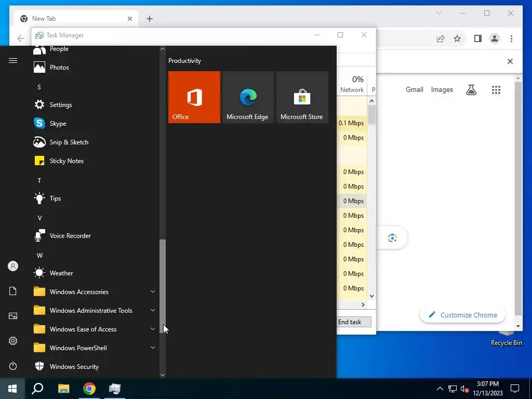Click Customize Chrome button
Screen dimensions: 532x399
(463, 315)
